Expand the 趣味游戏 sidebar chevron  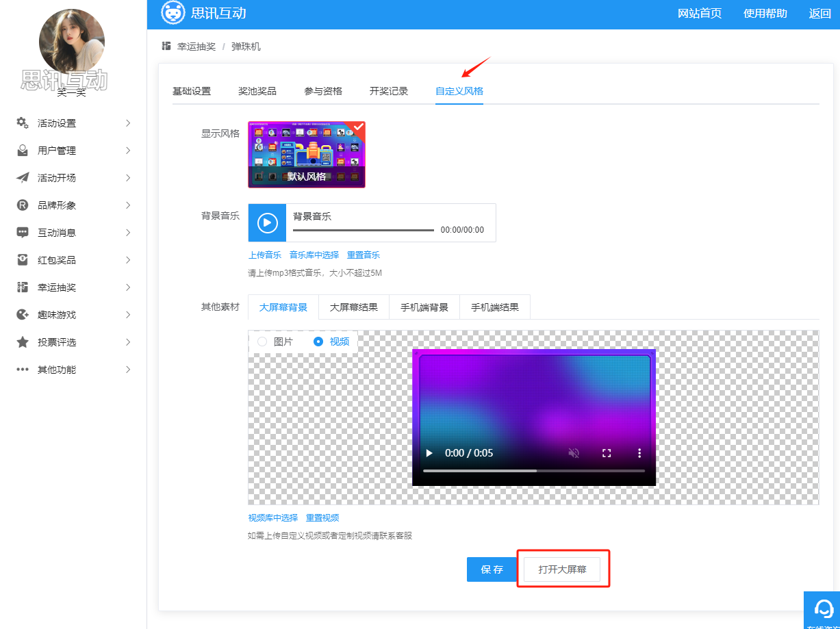(x=128, y=315)
